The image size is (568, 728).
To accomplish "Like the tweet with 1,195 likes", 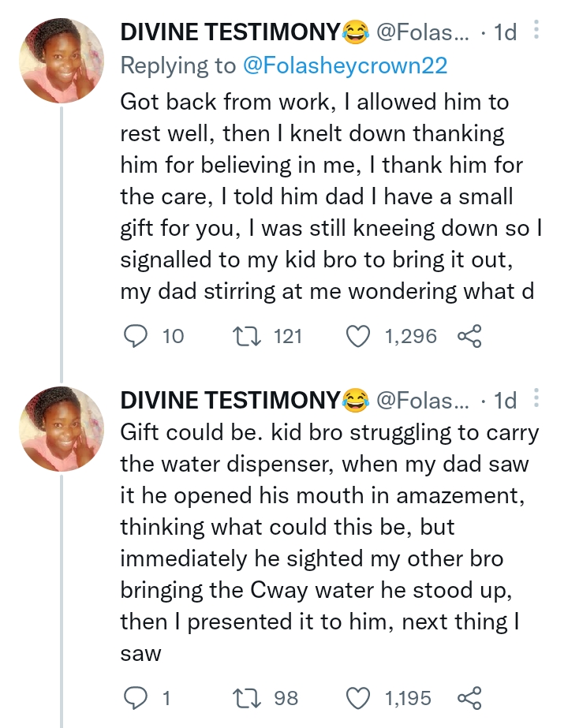I will tap(360, 698).
